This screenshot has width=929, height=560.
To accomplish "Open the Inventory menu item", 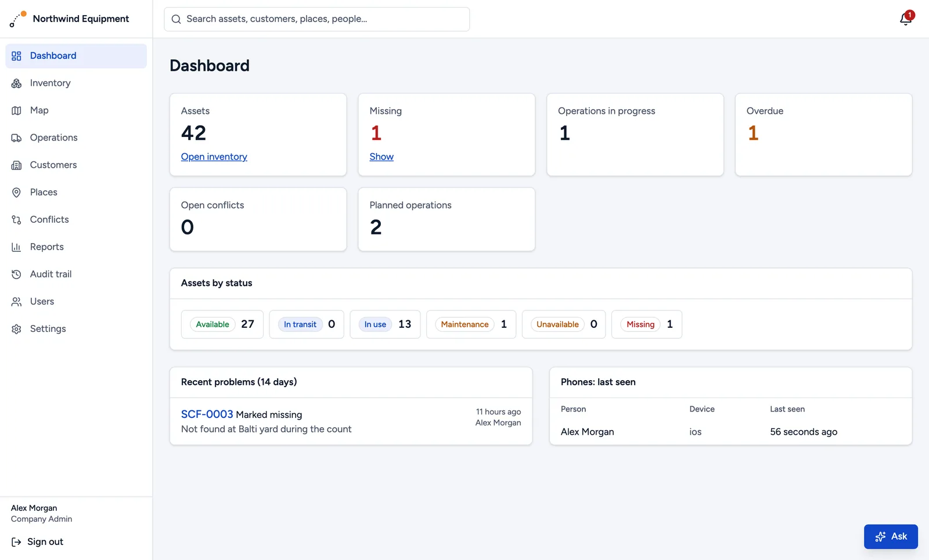I will (76, 83).
